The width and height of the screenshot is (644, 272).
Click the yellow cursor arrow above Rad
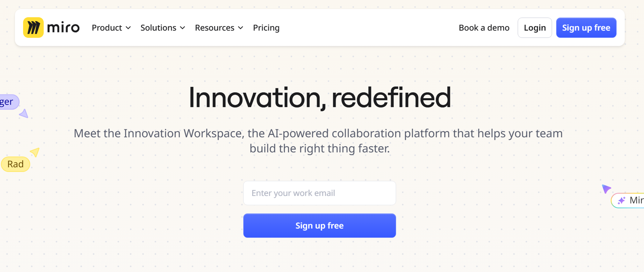35,152
